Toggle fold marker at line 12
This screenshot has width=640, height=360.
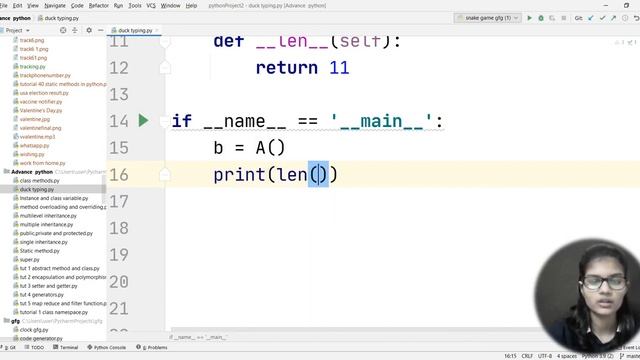click(x=165, y=67)
